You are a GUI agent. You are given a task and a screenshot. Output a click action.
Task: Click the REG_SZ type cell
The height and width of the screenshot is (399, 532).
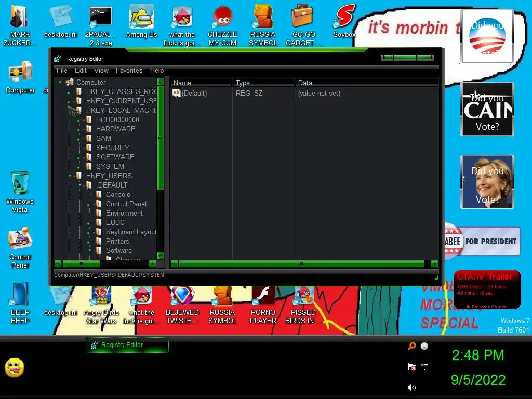pos(249,93)
